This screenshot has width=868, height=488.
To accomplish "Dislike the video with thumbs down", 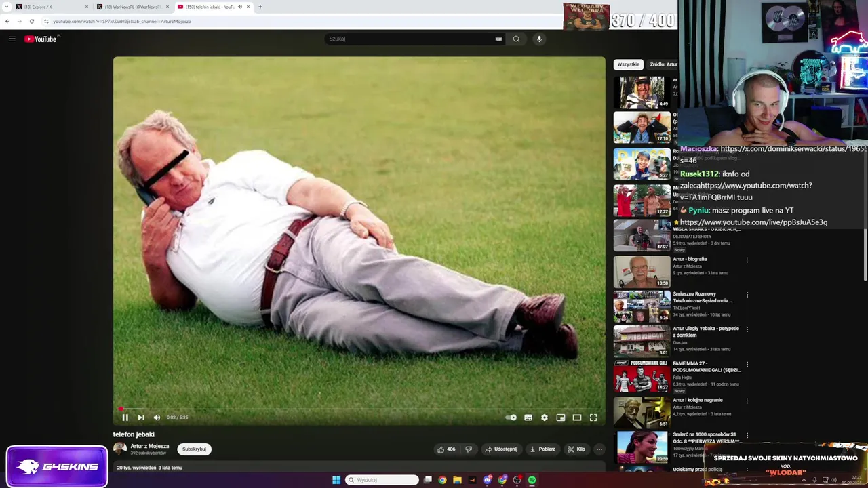I will pyautogui.click(x=469, y=449).
